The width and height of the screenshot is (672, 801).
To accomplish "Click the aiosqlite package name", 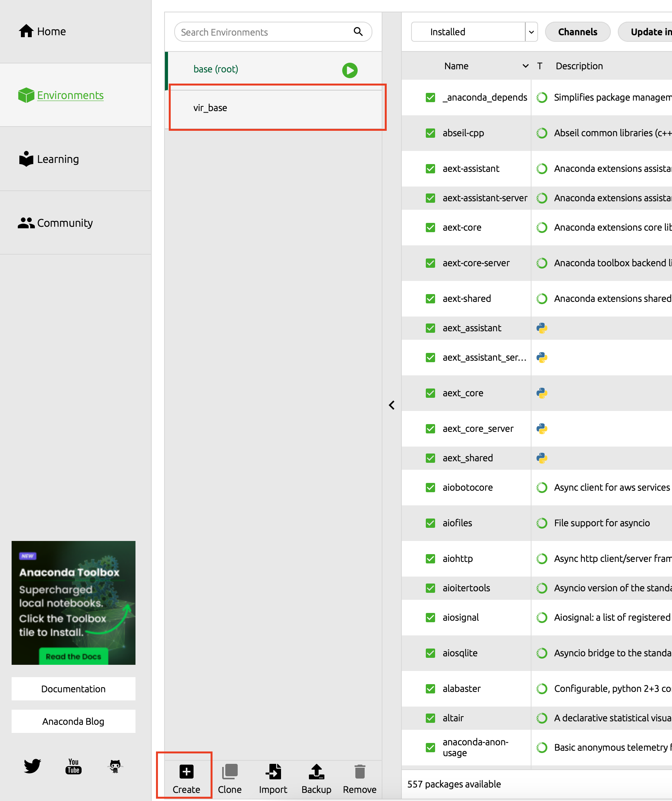I will point(460,653).
